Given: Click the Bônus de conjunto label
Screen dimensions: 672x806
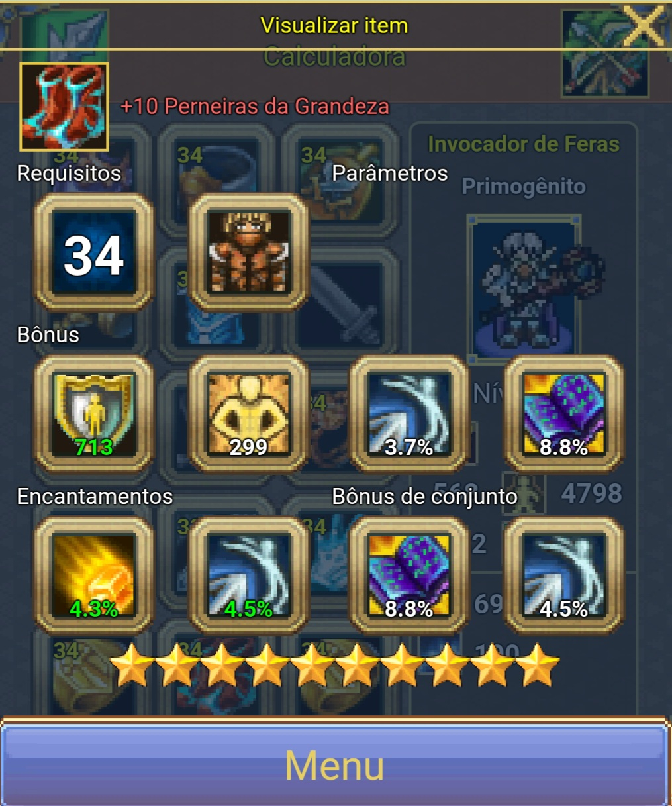Looking at the screenshot, I should click(x=424, y=497).
